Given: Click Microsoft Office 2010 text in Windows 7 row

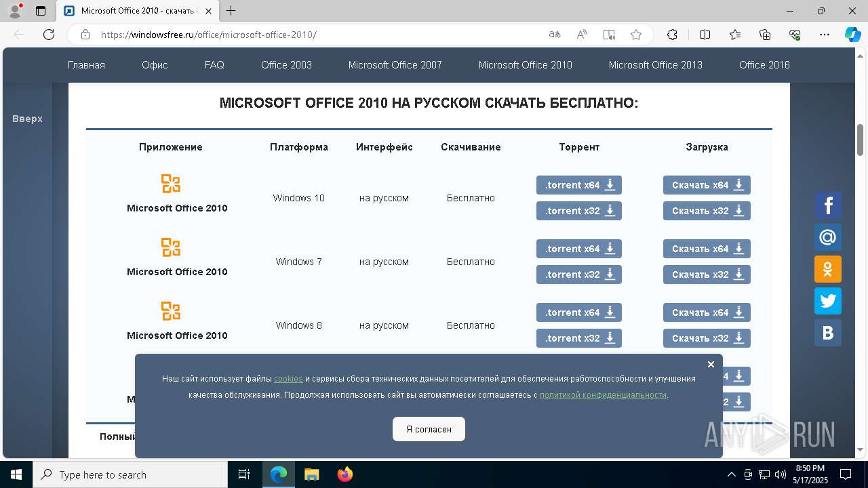Looking at the screenshot, I should 177,272.
